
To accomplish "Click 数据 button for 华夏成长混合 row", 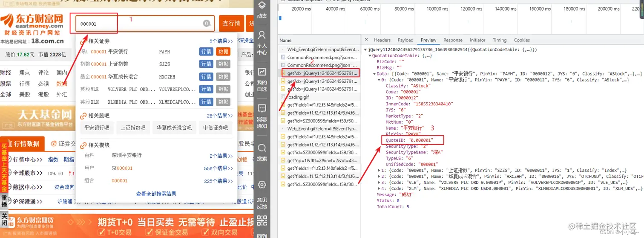I will (x=223, y=77).
